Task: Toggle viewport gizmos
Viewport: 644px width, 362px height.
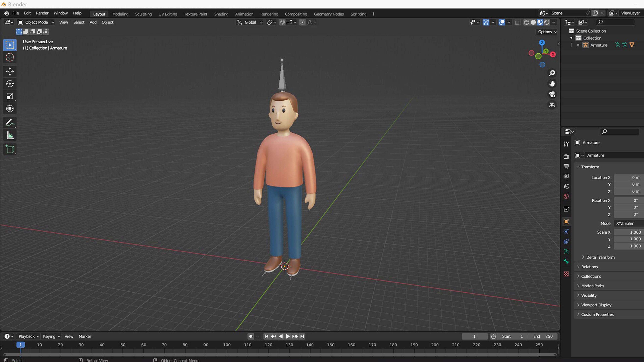Action: point(486,22)
